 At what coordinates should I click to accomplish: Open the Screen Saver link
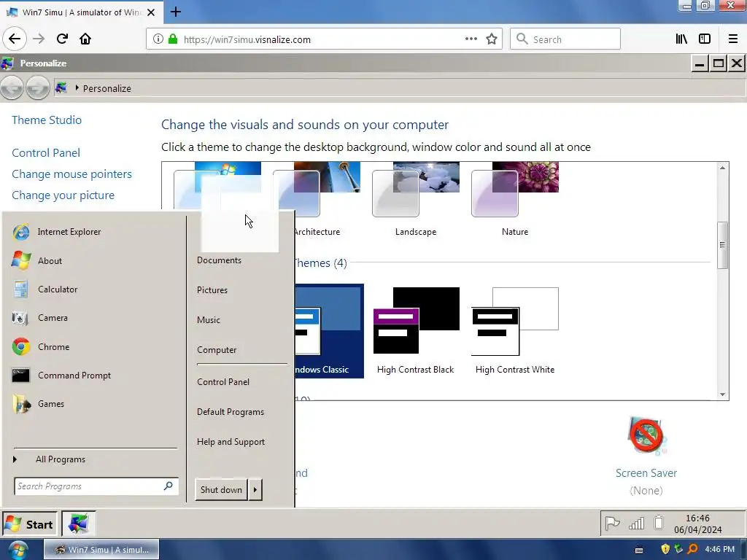[x=646, y=472]
